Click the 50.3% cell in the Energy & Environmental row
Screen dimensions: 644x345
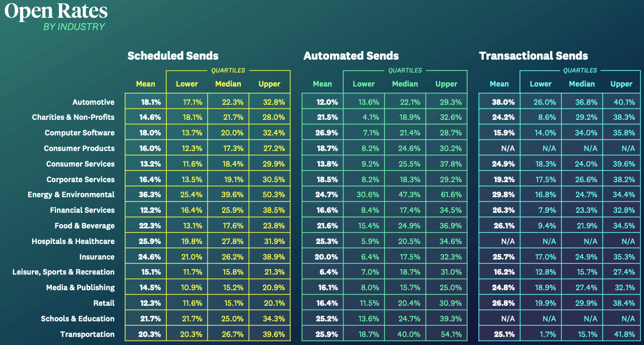(269, 195)
